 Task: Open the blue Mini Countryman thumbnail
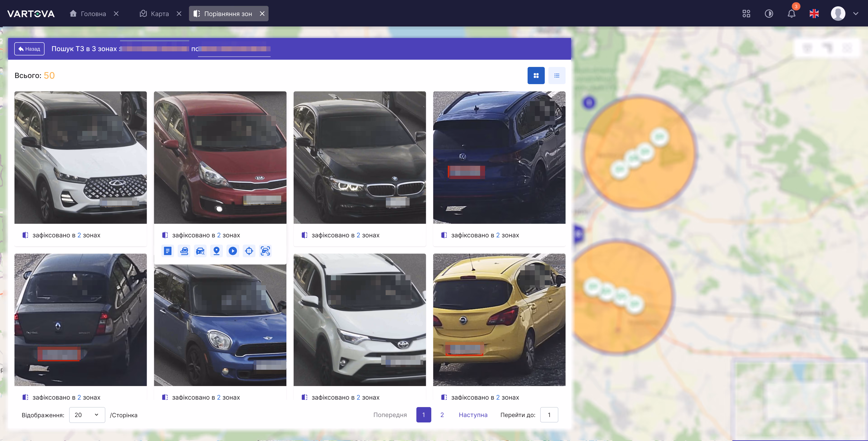(x=220, y=325)
